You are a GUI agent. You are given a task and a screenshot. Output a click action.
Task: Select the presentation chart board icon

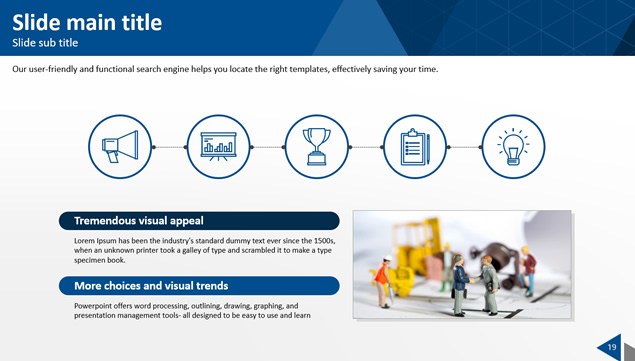pos(218,147)
